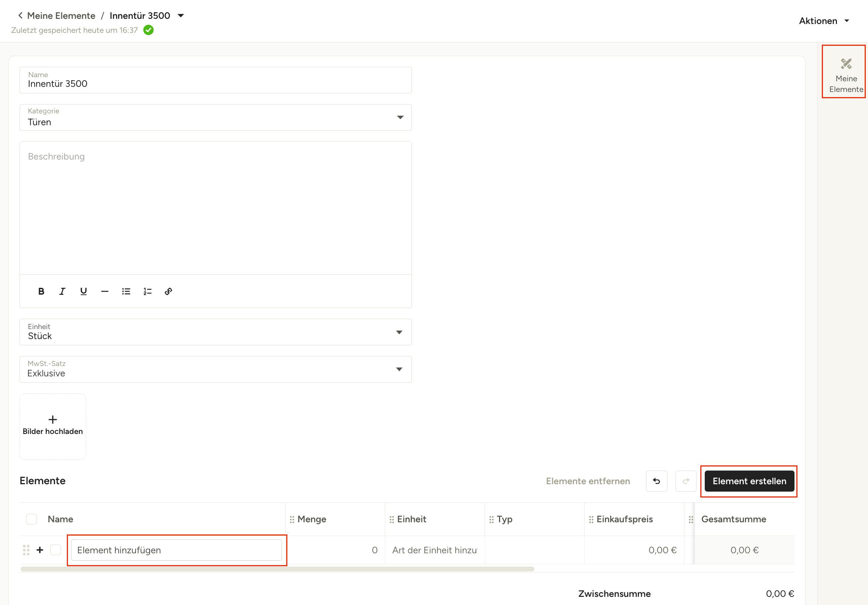The height and width of the screenshot is (605, 868).
Task: Click the plus icon in the element row
Action: click(x=40, y=550)
